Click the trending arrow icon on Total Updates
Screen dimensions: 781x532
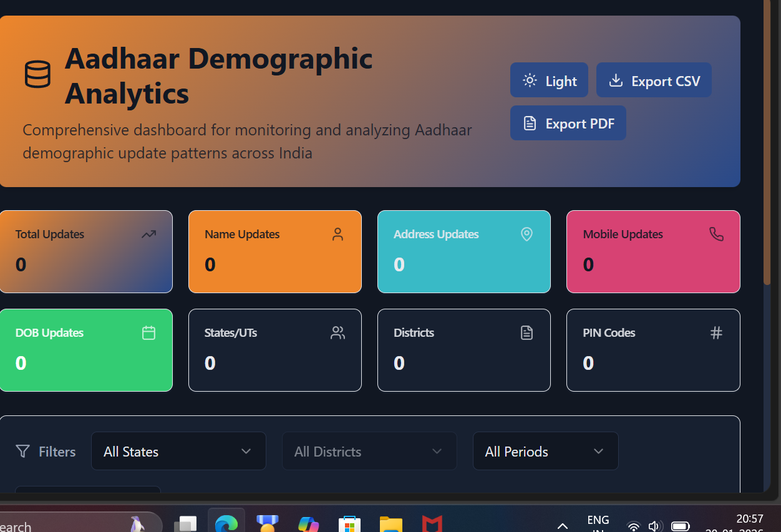[148, 235]
